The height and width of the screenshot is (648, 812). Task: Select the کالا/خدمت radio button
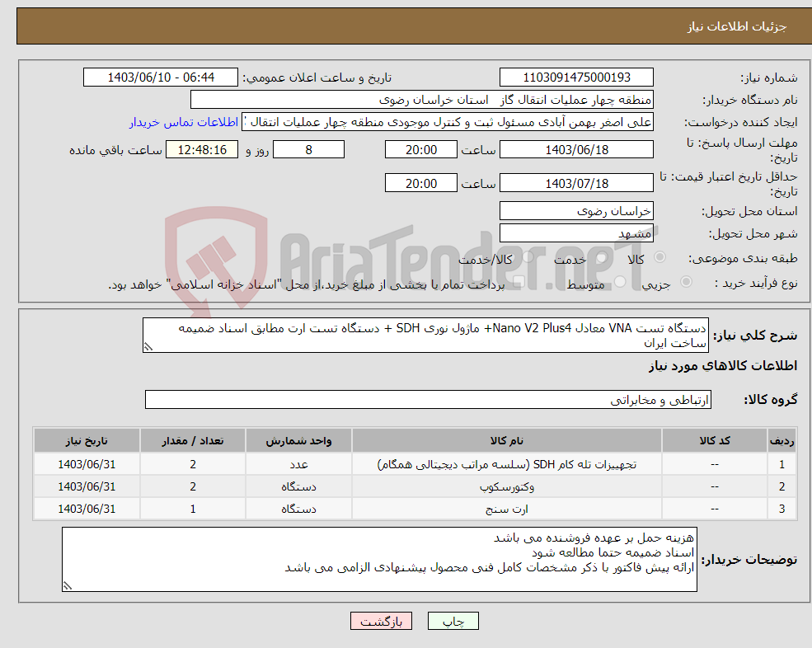pyautogui.click(x=528, y=257)
